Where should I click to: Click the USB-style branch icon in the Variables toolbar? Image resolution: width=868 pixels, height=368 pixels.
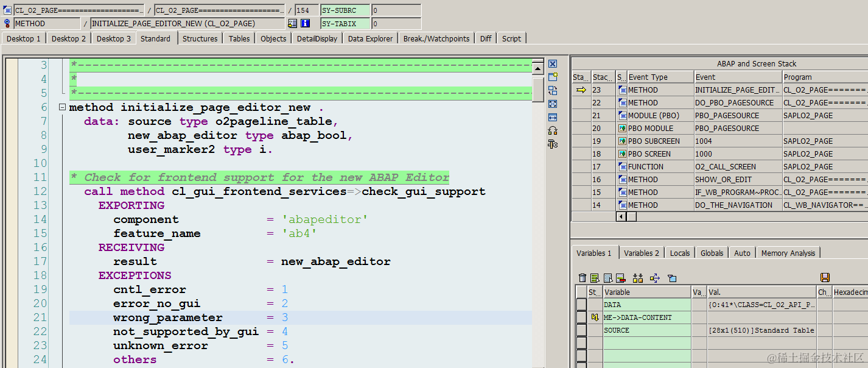[655, 278]
